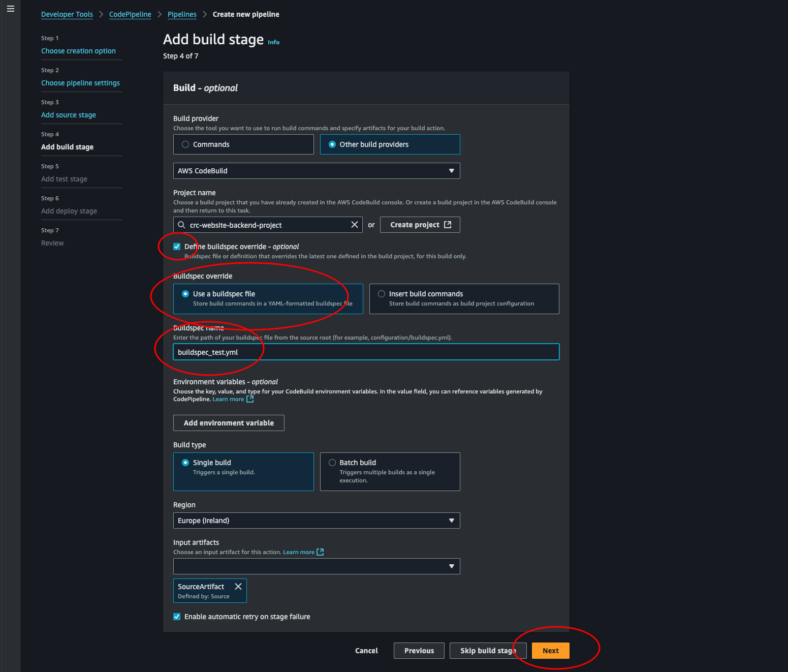
Task: Expand the Input artifacts dropdown
Action: (x=316, y=566)
